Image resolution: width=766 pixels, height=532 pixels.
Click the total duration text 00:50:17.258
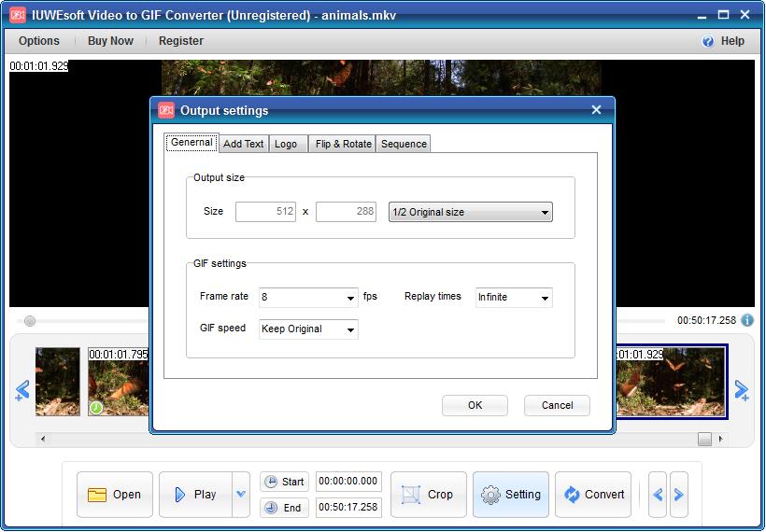pyautogui.click(x=706, y=320)
